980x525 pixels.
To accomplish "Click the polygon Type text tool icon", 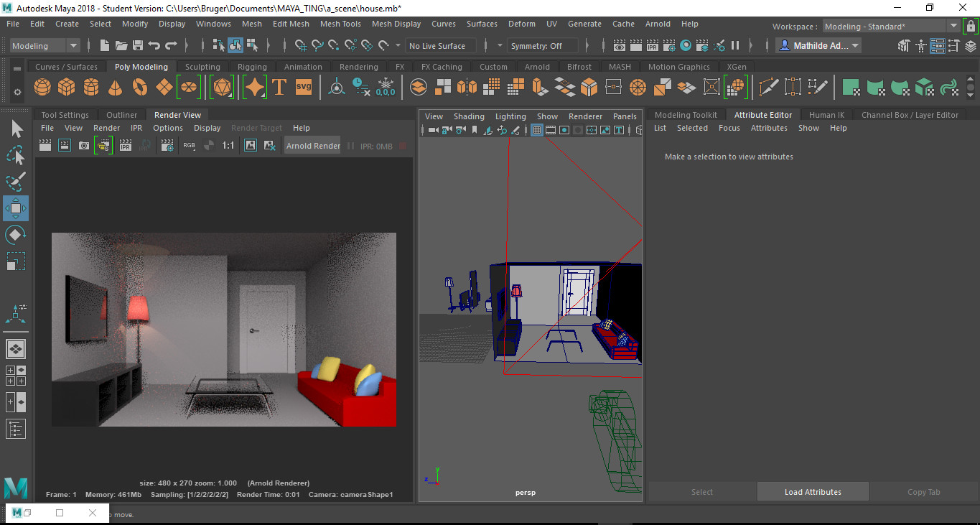I will [x=279, y=88].
